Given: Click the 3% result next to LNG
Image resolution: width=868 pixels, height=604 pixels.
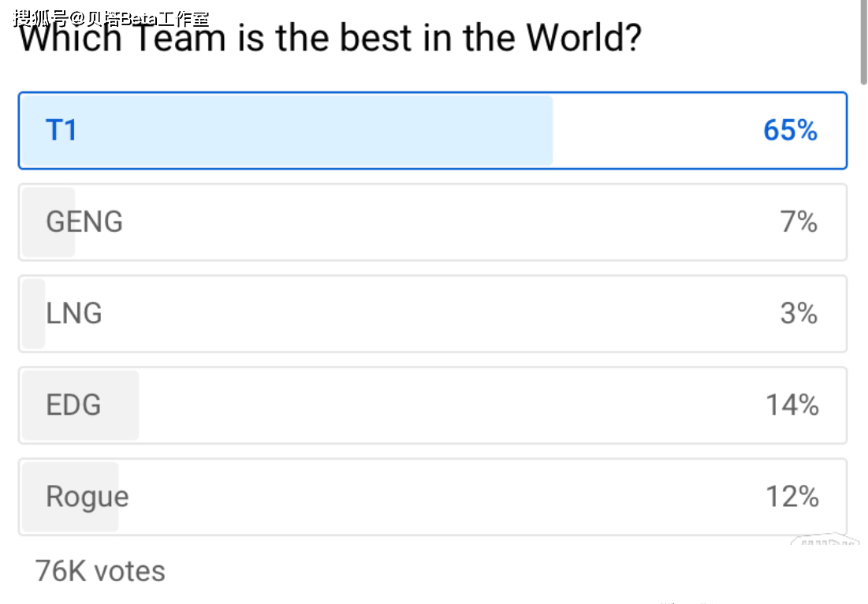Looking at the screenshot, I should tap(799, 313).
